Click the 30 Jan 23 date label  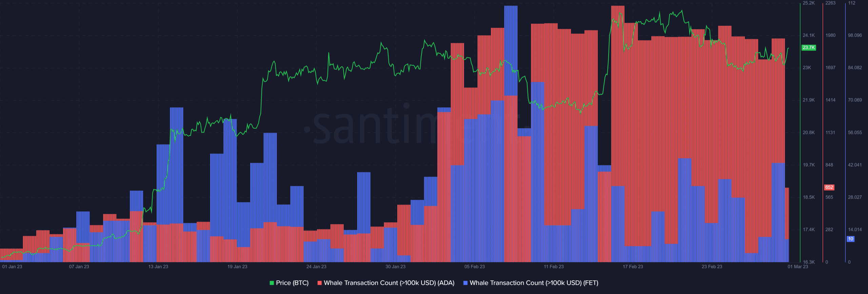pos(395,267)
